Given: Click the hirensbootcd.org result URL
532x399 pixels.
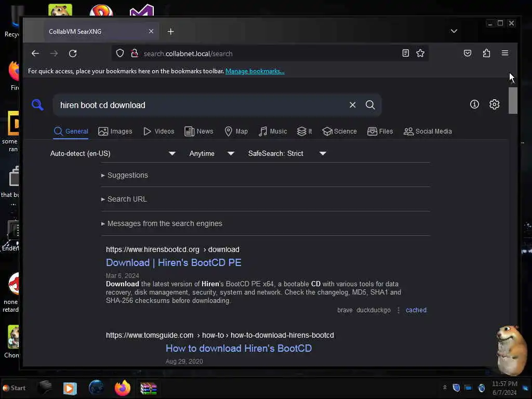Looking at the screenshot, I should (x=172, y=249).
